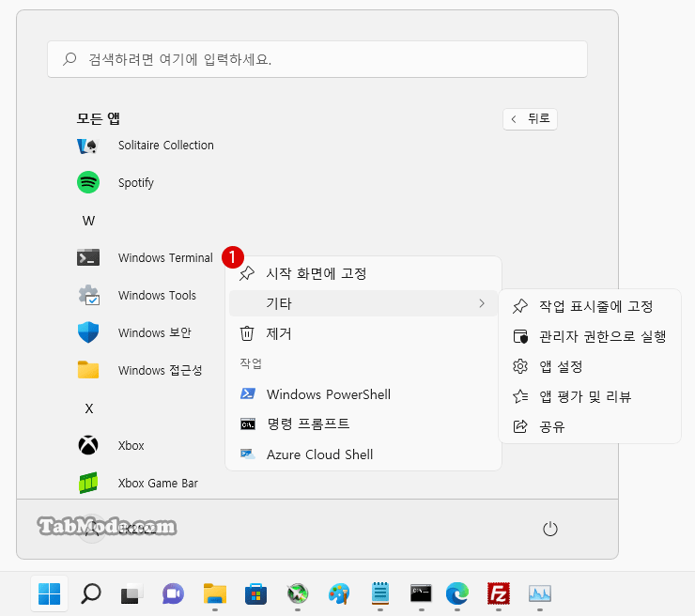Open FileZilla on taskbar
This screenshot has width=695, height=616.
(x=499, y=593)
